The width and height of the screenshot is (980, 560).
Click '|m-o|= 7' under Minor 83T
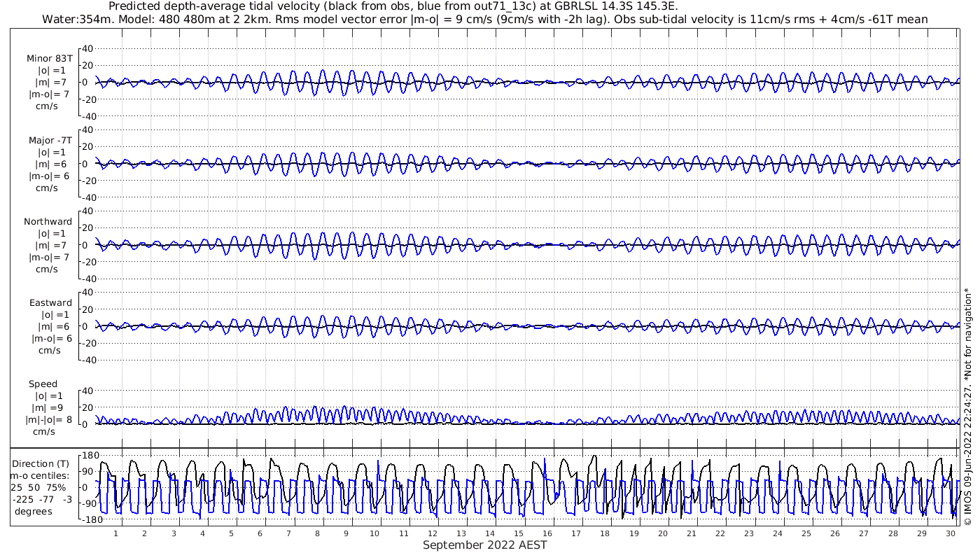tap(49, 94)
